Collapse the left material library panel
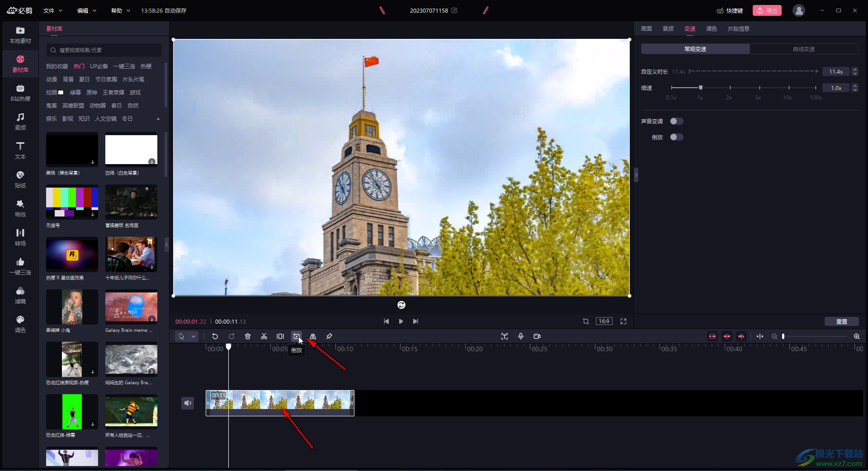This screenshot has width=868, height=471. tap(166, 245)
